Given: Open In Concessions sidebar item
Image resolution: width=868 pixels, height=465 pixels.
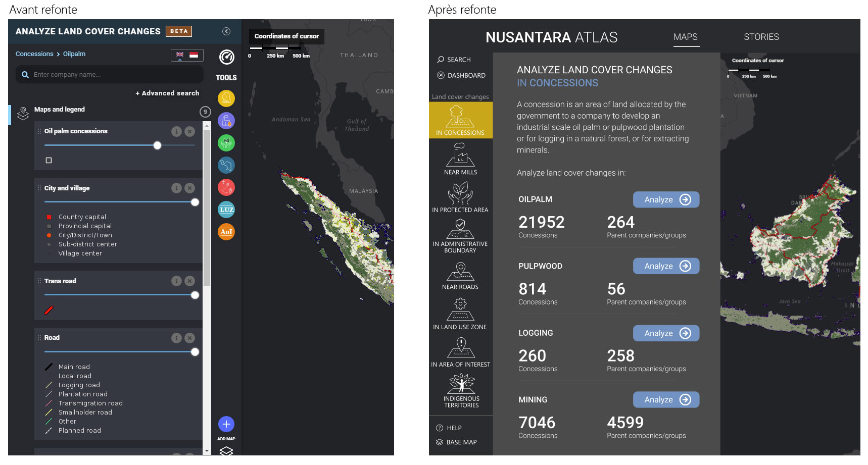Looking at the screenshot, I should pos(460,120).
